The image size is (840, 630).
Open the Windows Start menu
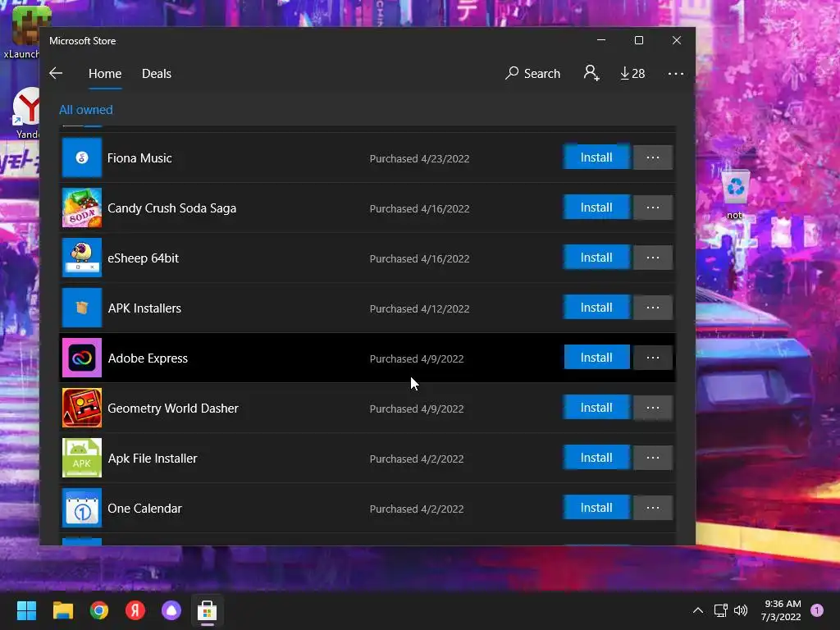pyautogui.click(x=26, y=610)
